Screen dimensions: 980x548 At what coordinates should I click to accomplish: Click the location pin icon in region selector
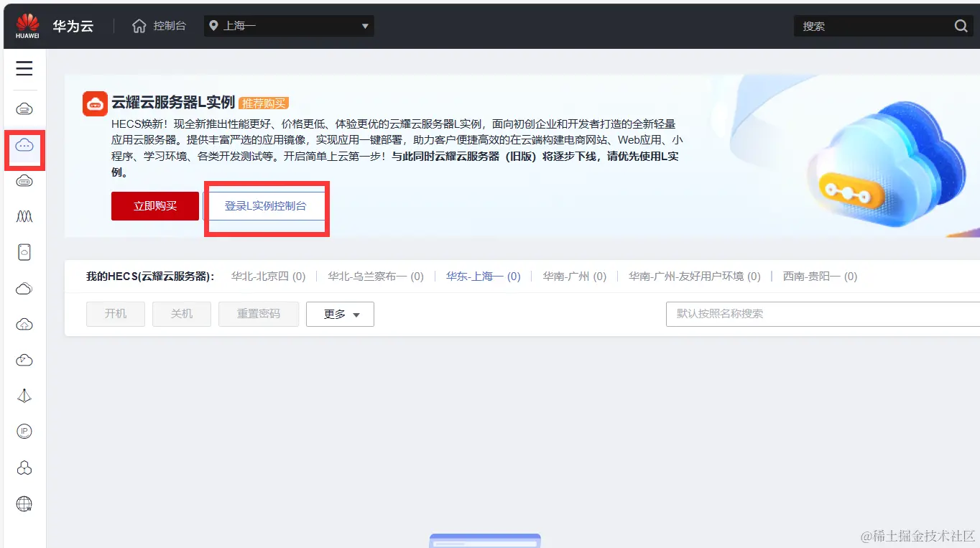(213, 26)
